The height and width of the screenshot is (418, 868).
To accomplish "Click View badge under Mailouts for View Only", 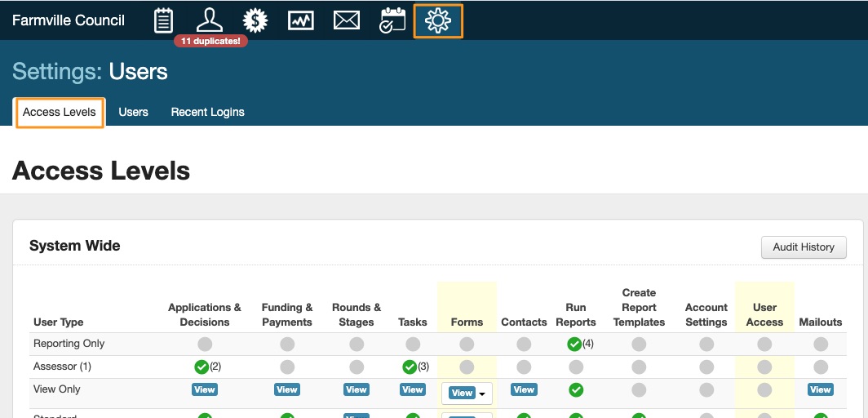I will coord(820,390).
